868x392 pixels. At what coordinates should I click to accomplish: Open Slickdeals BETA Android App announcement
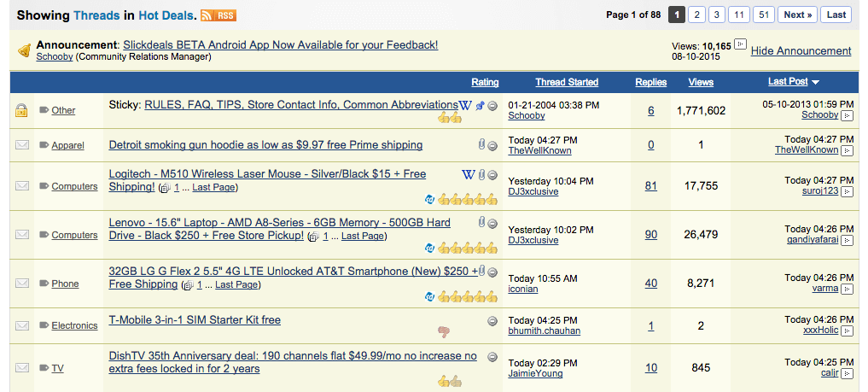pyautogui.click(x=281, y=45)
